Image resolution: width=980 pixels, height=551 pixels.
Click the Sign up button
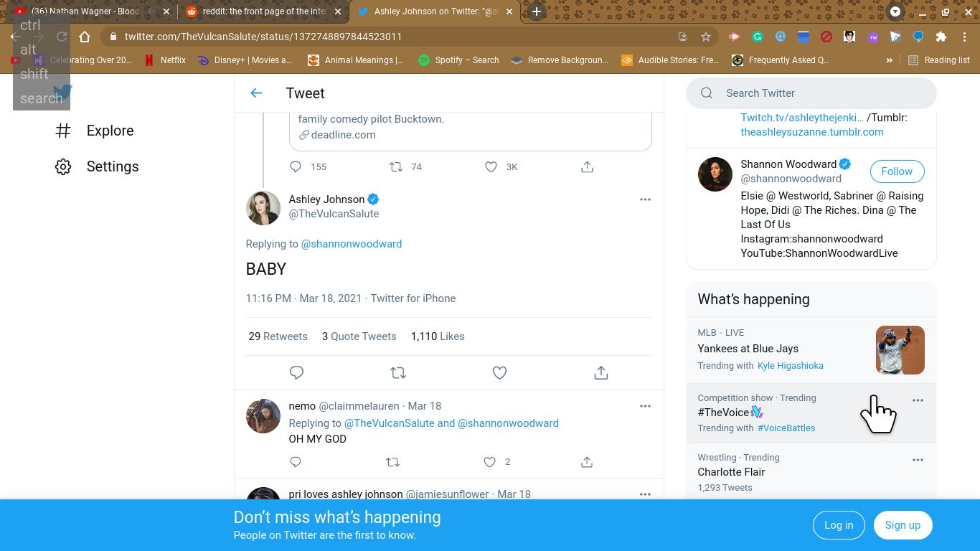point(903,525)
